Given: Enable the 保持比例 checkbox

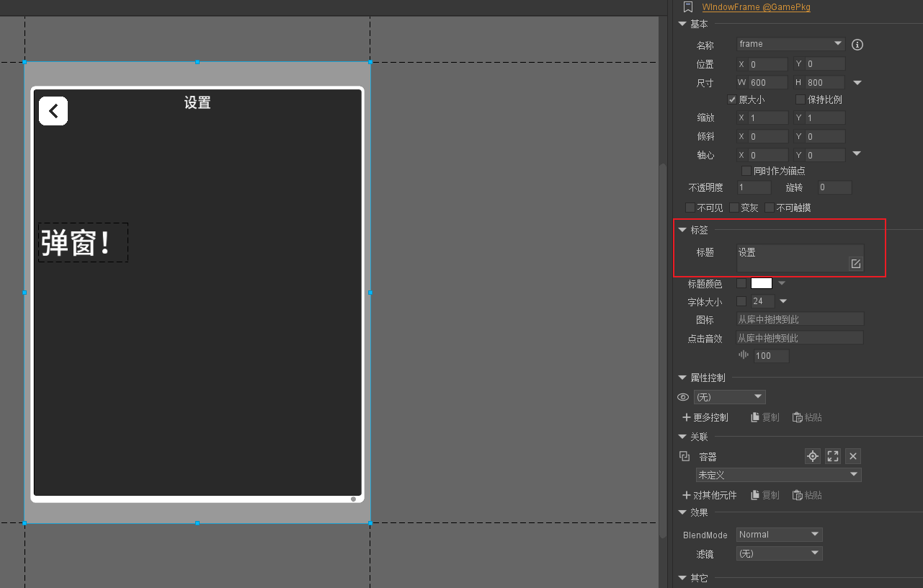Looking at the screenshot, I should [x=801, y=99].
